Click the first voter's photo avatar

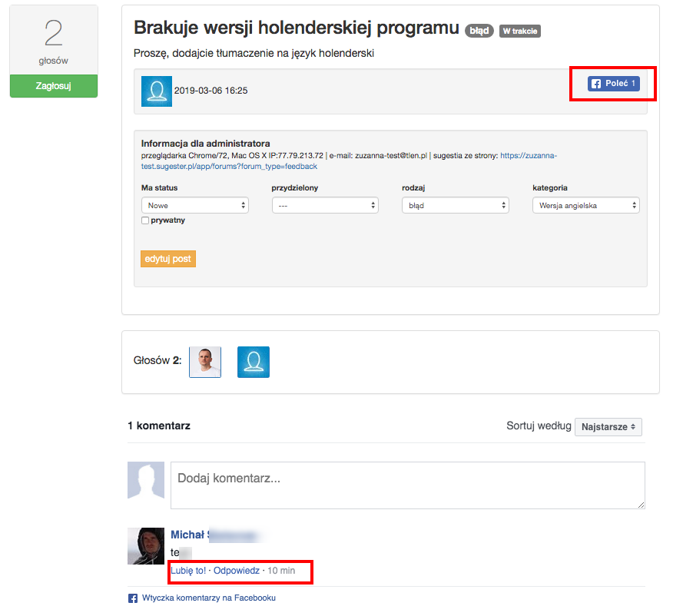click(x=205, y=362)
